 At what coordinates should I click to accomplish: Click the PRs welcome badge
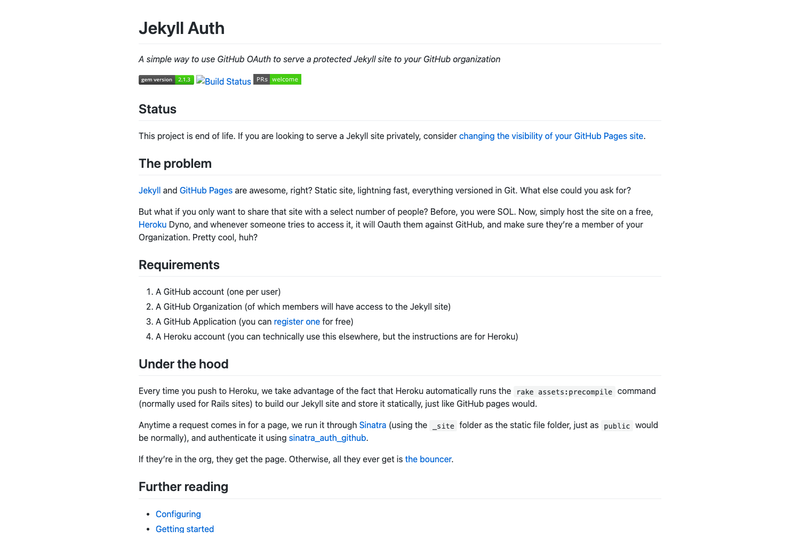277,80
